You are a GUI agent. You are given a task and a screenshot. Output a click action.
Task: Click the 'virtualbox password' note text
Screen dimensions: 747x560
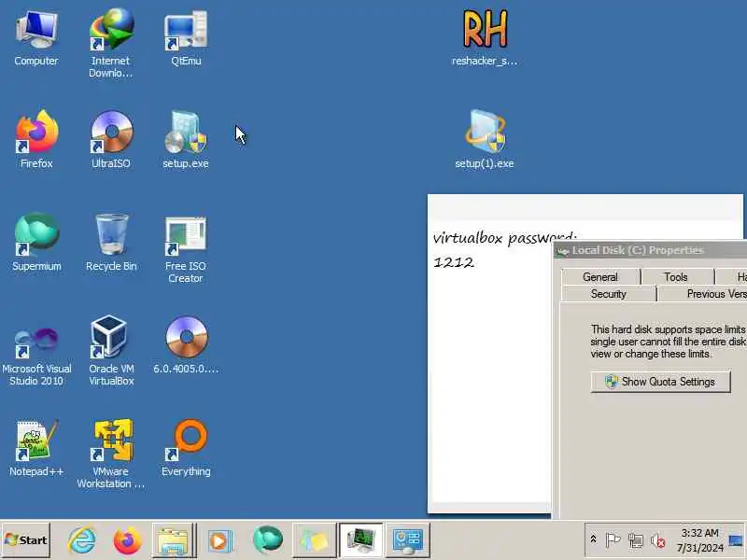(504, 237)
